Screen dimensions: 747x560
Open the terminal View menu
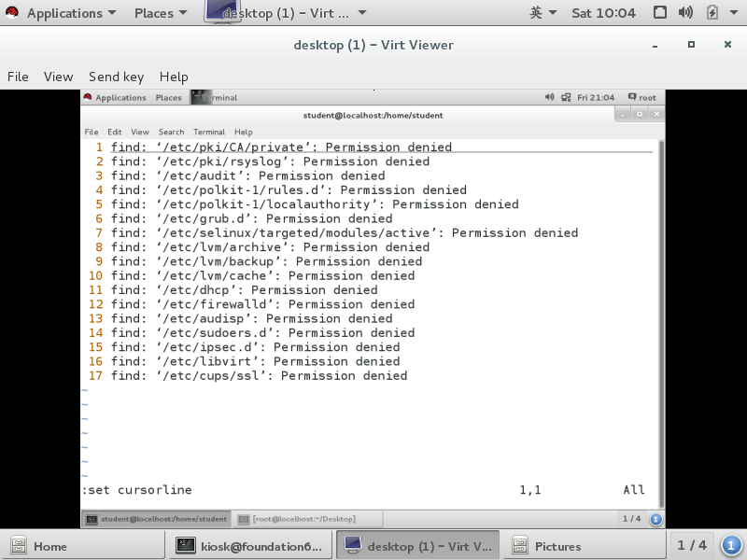point(139,132)
